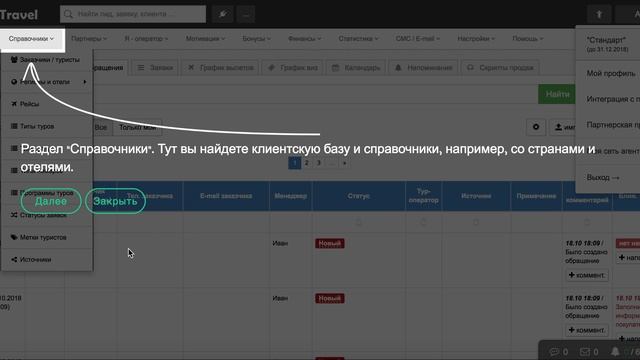
Task: Click + коммент. in the second row
Action: tap(587, 330)
